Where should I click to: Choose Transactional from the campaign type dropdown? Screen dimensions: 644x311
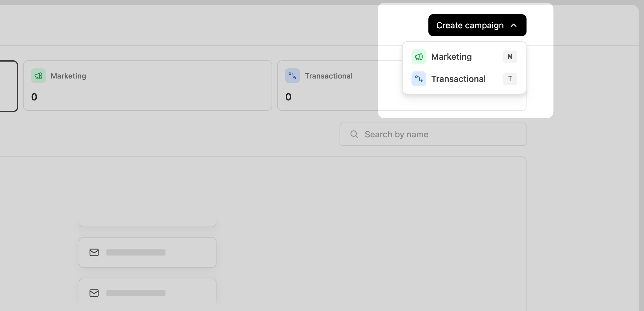tap(459, 79)
